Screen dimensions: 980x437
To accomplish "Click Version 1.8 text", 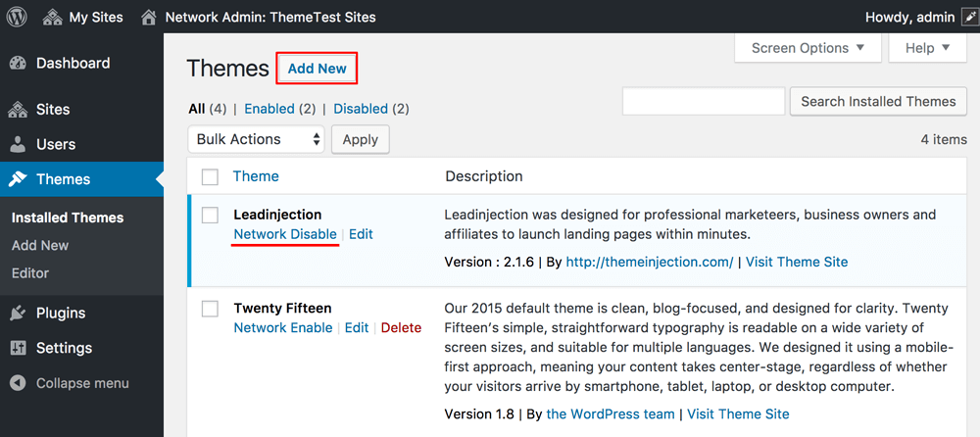I will pos(479,413).
